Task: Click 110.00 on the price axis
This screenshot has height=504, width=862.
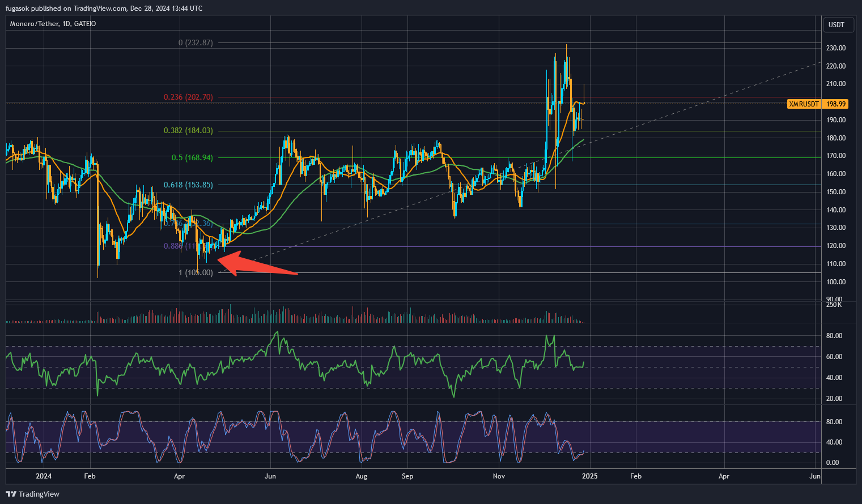Action: click(x=836, y=264)
